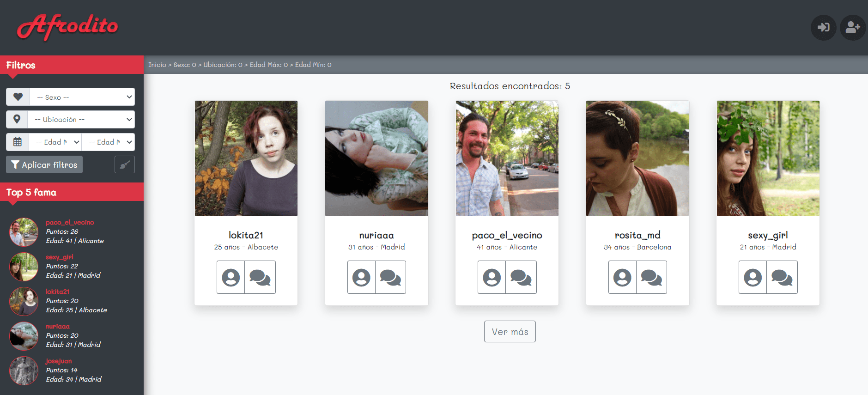This screenshot has width=868, height=395.
Task: Click the lokita21 card name
Action: click(246, 235)
